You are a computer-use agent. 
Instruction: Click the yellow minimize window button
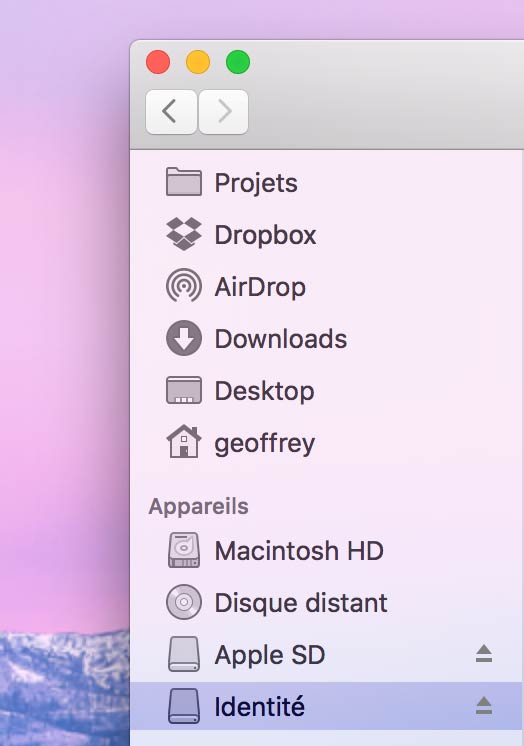(x=198, y=62)
